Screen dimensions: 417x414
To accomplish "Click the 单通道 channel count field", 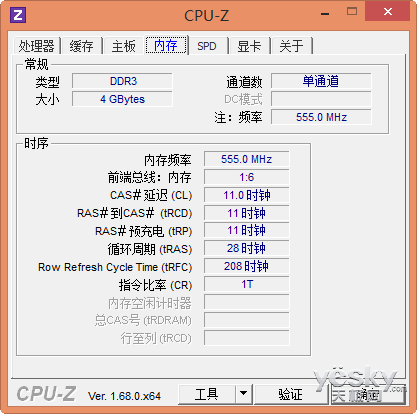I will point(321,81).
